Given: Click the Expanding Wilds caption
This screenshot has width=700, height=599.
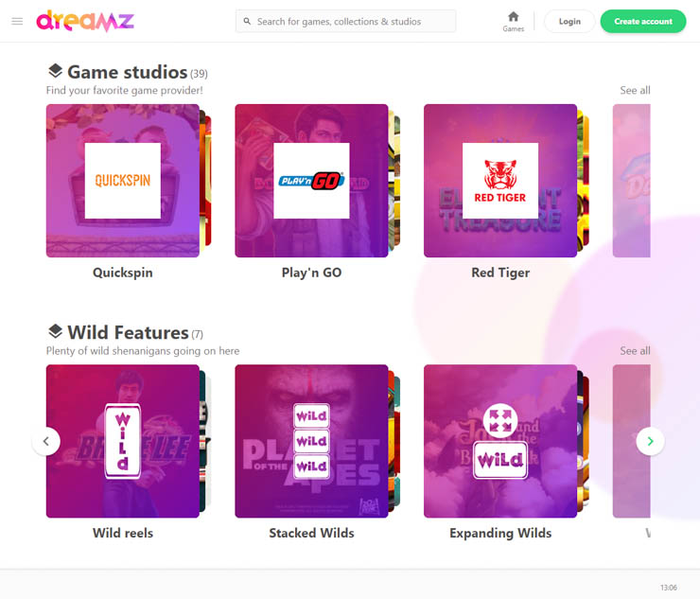Looking at the screenshot, I should coord(500,533).
